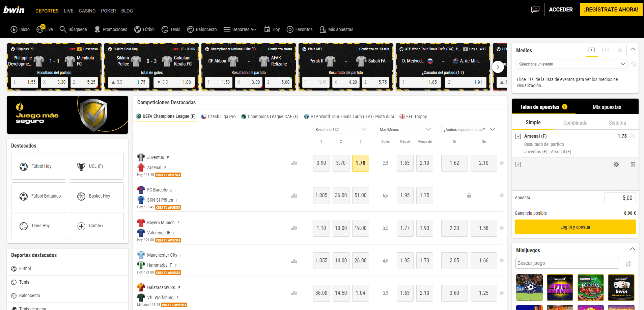Image resolution: width=644 pixels, height=310 pixels.
Task: Select video stream icon in Medios
Action: 592,50
